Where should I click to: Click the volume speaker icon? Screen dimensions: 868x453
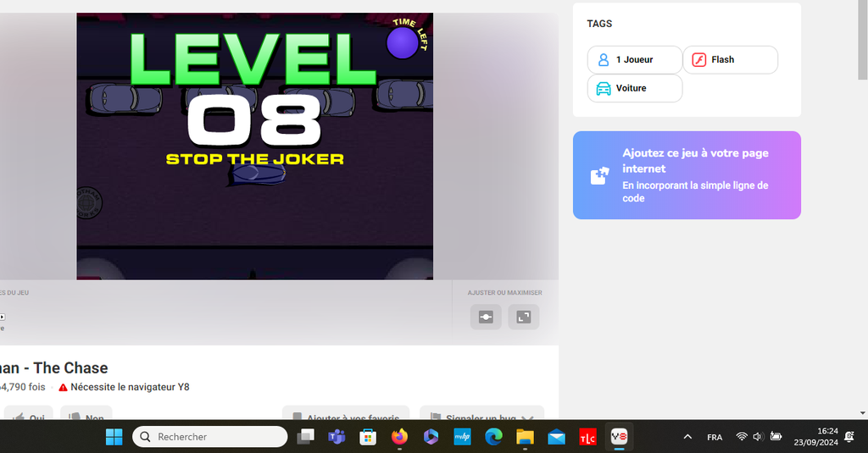click(x=759, y=437)
